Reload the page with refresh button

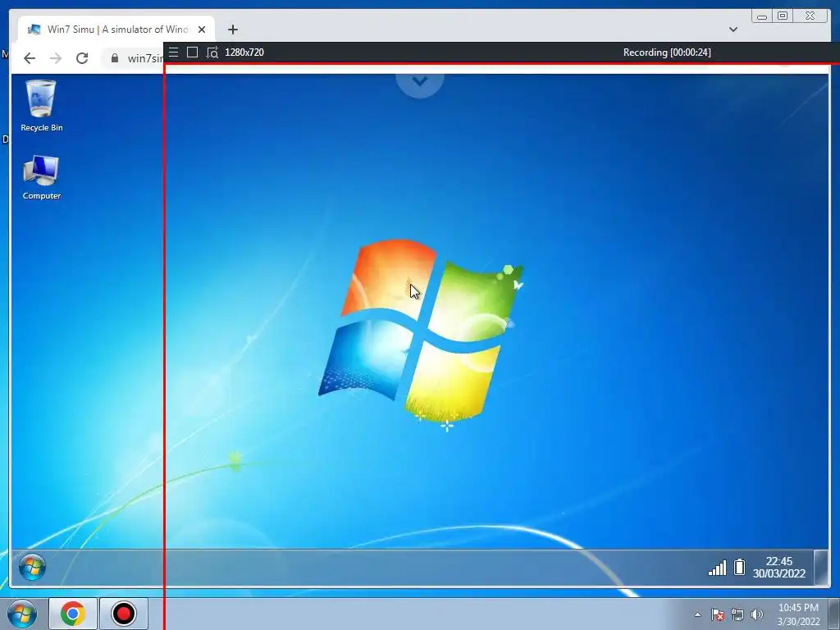pyautogui.click(x=82, y=58)
